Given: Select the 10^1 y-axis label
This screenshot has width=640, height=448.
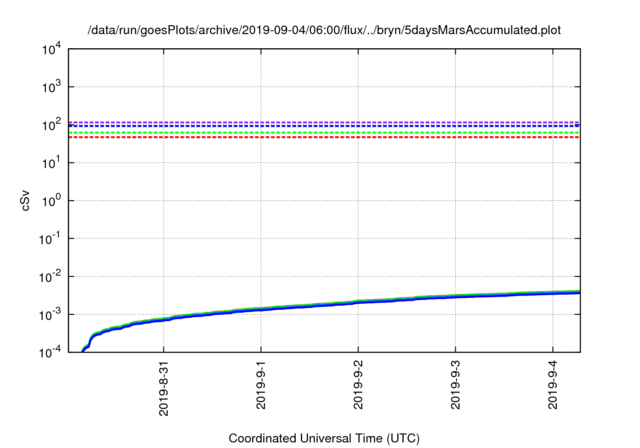Looking at the screenshot, I should pyautogui.click(x=52, y=162).
